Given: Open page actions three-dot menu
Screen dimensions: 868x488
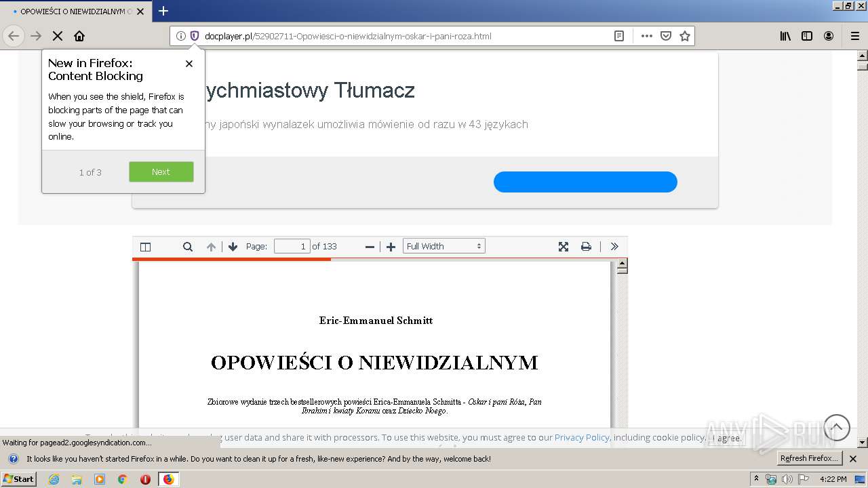Looking at the screenshot, I should [x=647, y=36].
